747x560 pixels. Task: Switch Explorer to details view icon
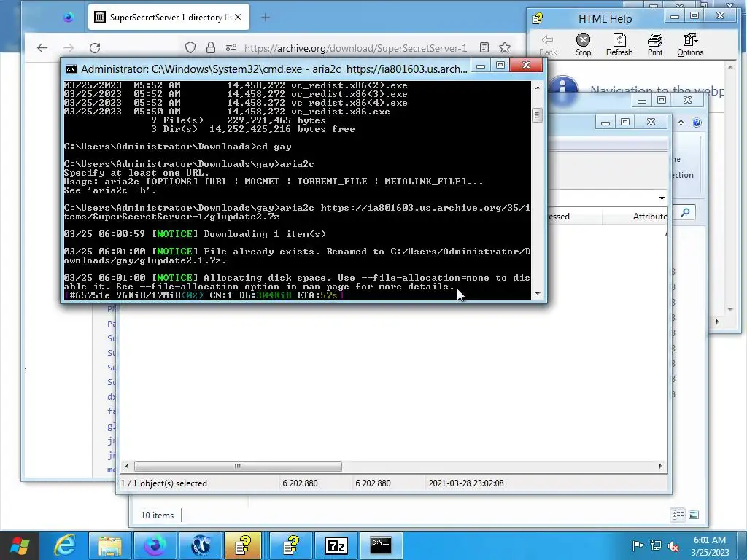coord(678,515)
